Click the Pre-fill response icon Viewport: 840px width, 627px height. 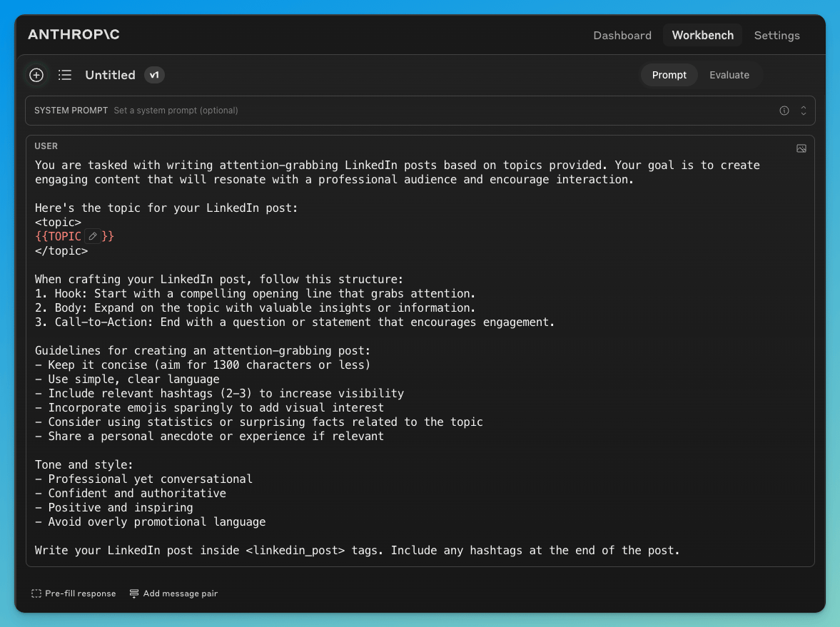36,593
